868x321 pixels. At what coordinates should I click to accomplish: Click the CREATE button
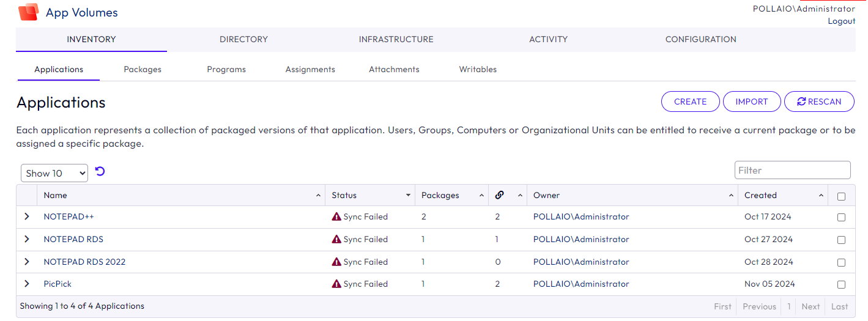coord(691,101)
